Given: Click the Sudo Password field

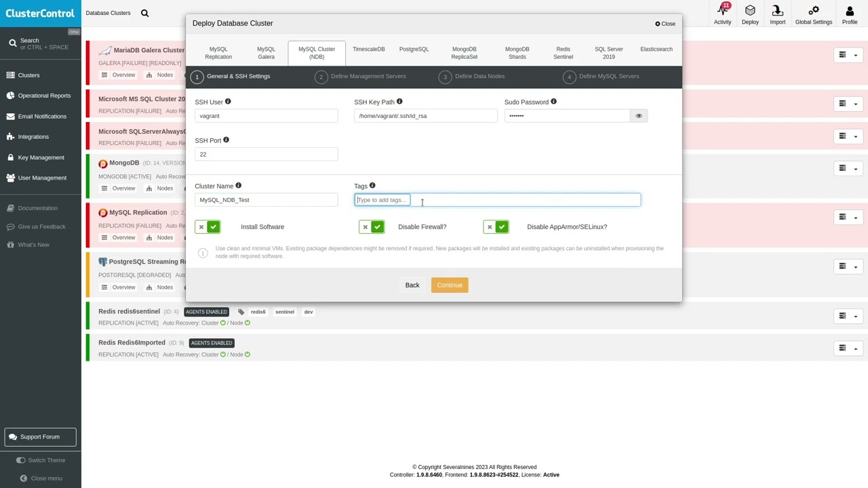Looking at the screenshot, I should point(567,116).
